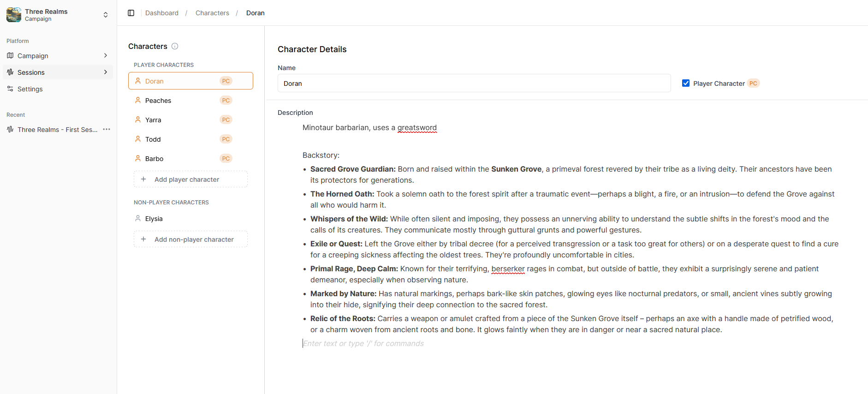Screen dimensions: 868x394
Task: Click the Settings sliders icon
Action: pos(10,89)
